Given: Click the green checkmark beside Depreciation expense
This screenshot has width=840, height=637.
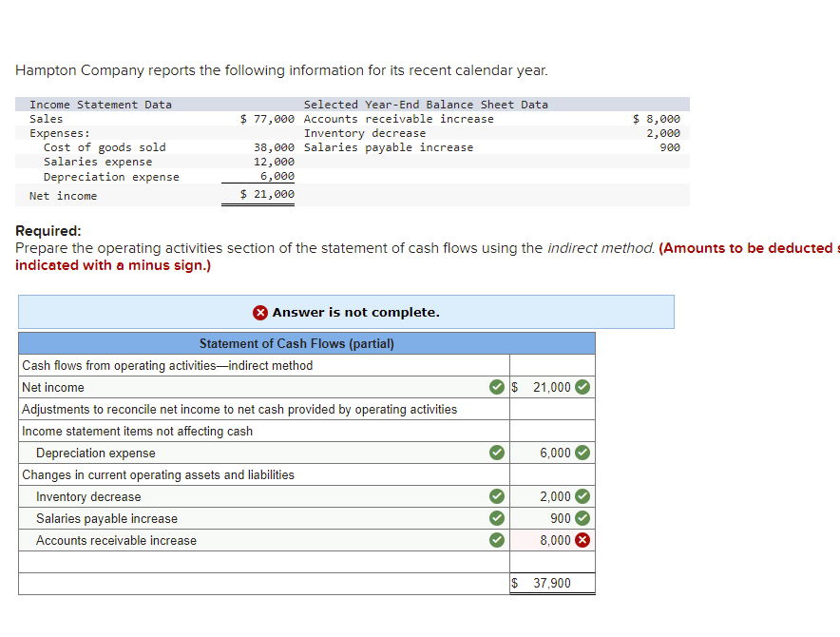Looking at the screenshot, I should point(496,453).
